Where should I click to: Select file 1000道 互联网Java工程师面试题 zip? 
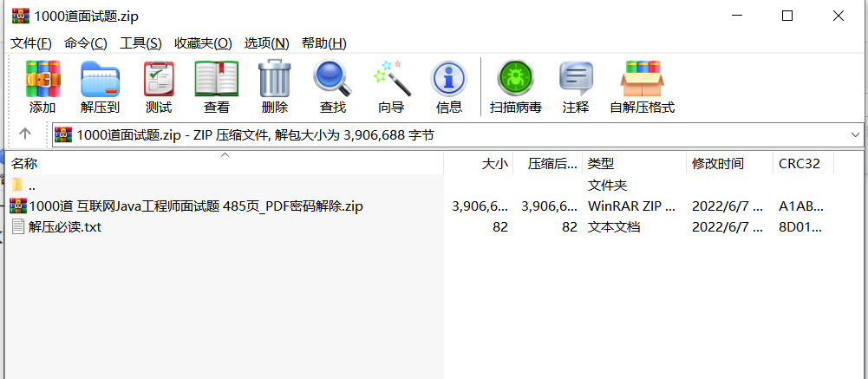point(196,206)
